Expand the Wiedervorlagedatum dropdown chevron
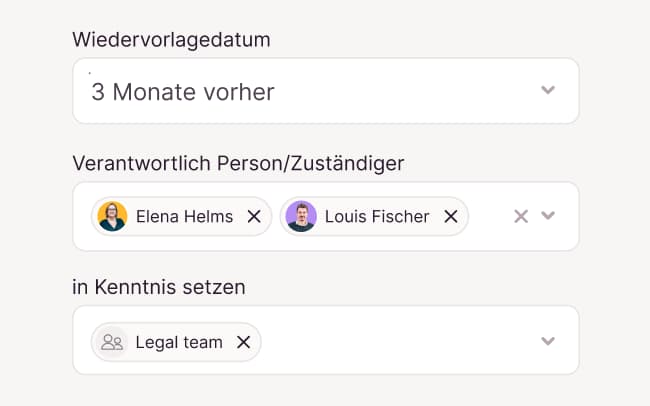 [x=547, y=90]
